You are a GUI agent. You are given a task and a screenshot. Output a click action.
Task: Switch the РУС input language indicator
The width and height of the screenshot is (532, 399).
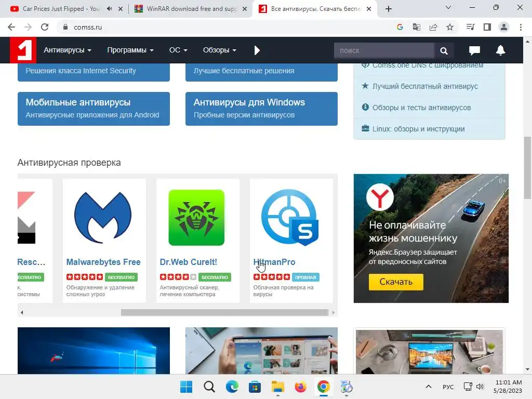click(448, 387)
